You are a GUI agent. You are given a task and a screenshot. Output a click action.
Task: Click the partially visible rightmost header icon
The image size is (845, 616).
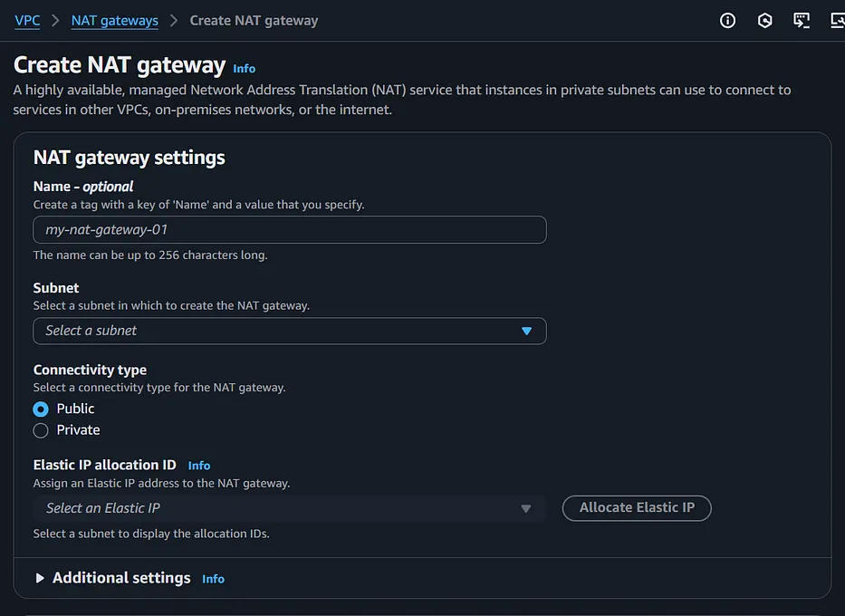[838, 21]
